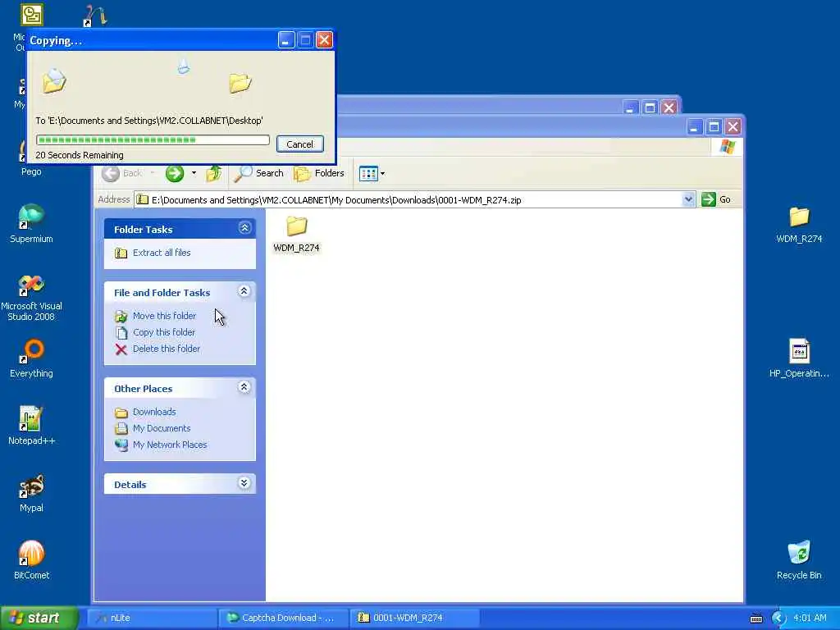Click the shortcut icon beside Copying dialog
This screenshot has height=630, width=840.
(x=95, y=16)
